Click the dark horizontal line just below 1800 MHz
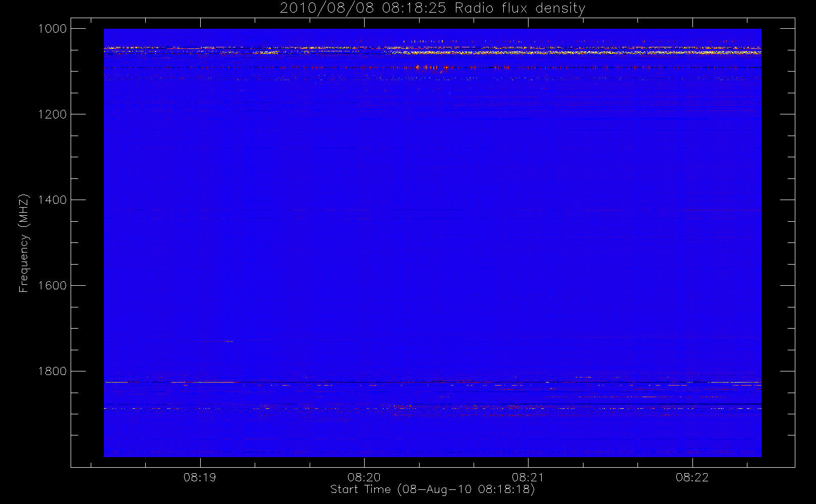 click(432, 383)
